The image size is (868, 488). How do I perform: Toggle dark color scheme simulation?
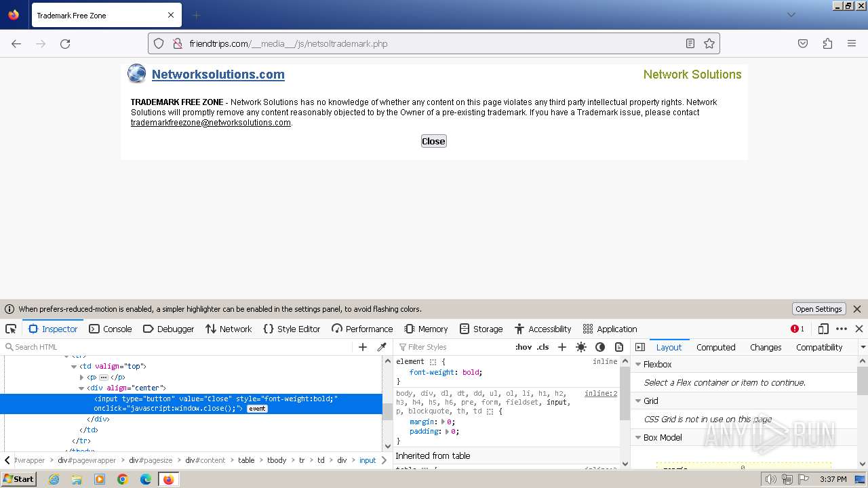(600, 347)
